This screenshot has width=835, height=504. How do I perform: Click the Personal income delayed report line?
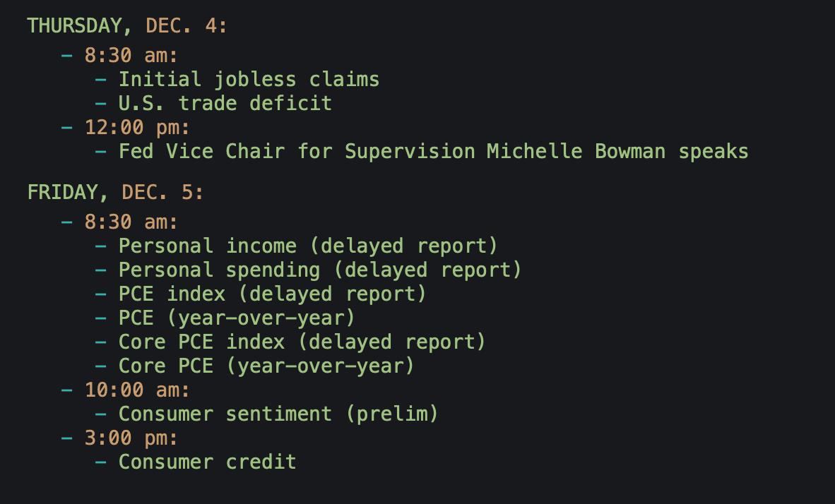click(308, 246)
